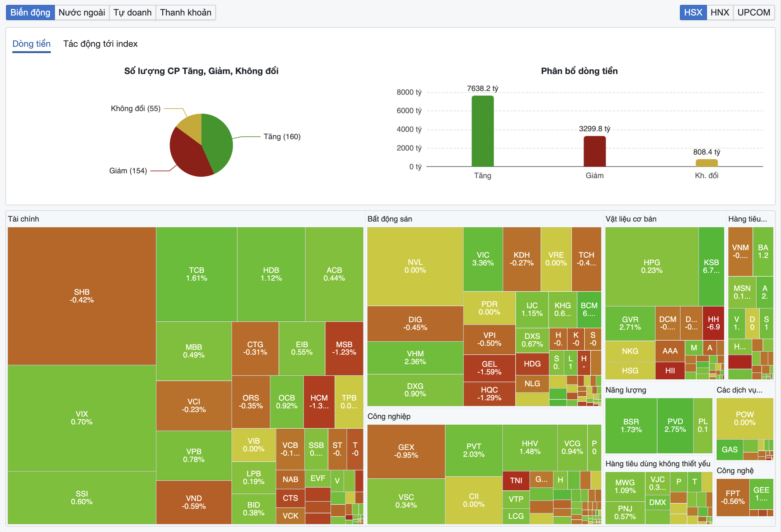Screen dimensions: 781x532
Task: Click the "Tăng (160)" pie label
Action: click(282, 137)
